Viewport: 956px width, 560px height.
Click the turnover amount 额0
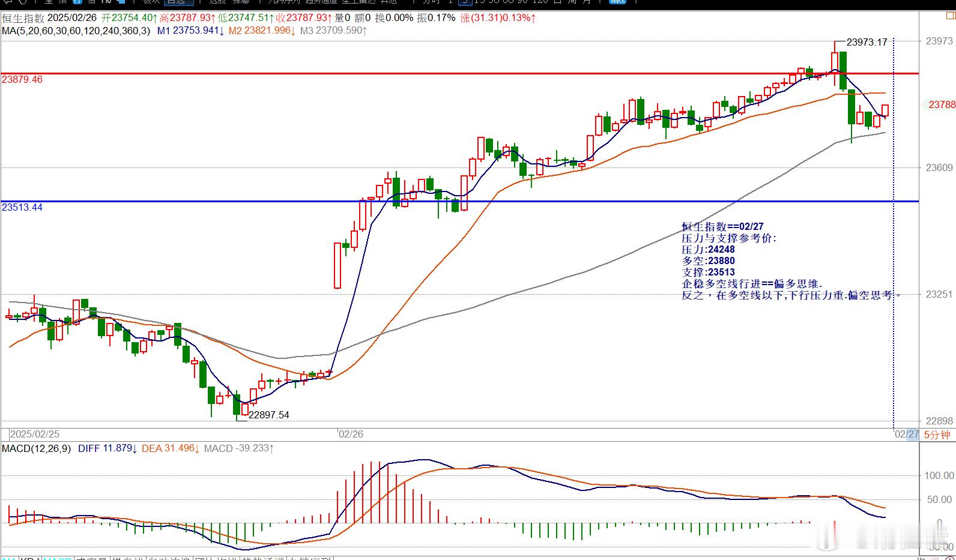click(x=363, y=18)
